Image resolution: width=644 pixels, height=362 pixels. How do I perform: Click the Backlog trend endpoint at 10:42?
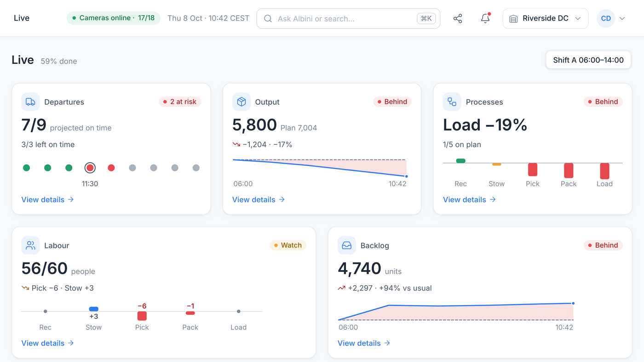click(573, 303)
